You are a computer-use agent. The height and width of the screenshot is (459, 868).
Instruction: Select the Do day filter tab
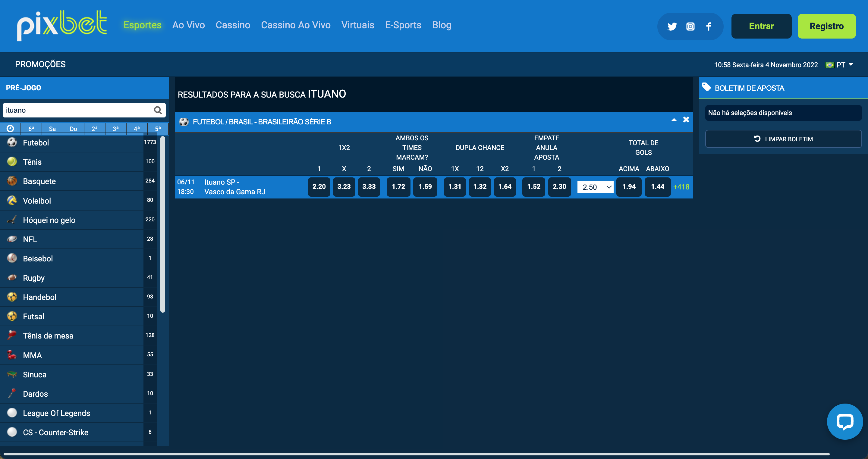pyautogui.click(x=73, y=129)
